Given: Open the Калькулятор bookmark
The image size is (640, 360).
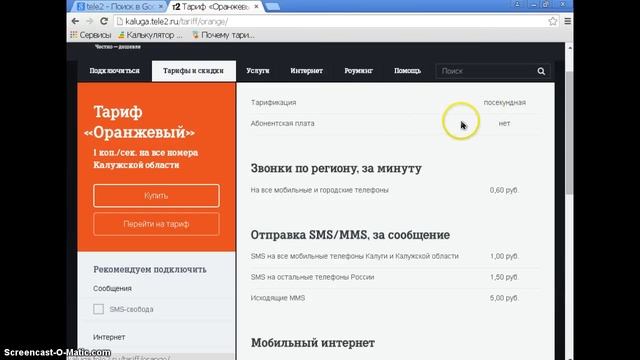Looking at the screenshot, I should (x=150, y=35).
